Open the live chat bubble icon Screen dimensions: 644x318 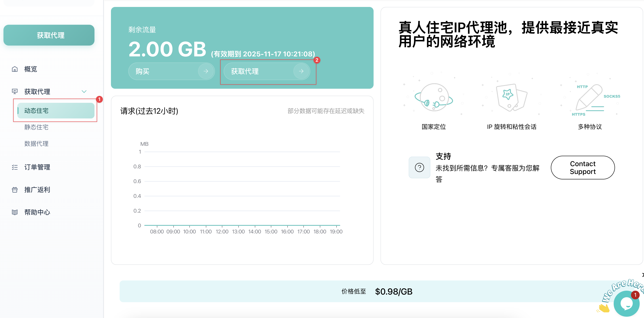(x=626, y=303)
